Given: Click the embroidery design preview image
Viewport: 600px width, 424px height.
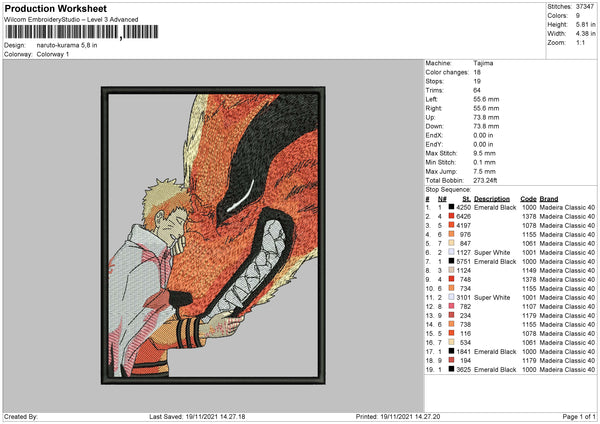Looking at the screenshot, I should tap(213, 235).
